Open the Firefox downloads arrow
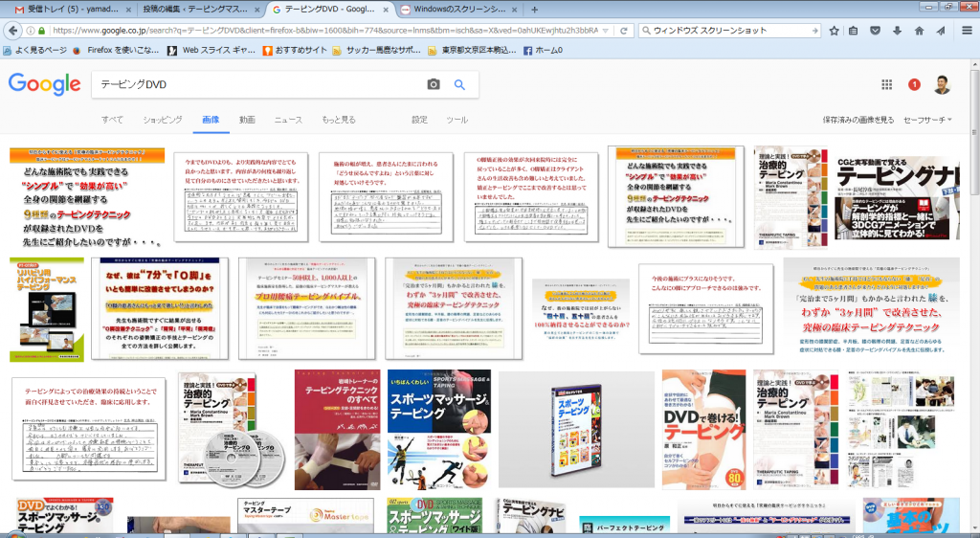The width and height of the screenshot is (980, 538). [897, 31]
